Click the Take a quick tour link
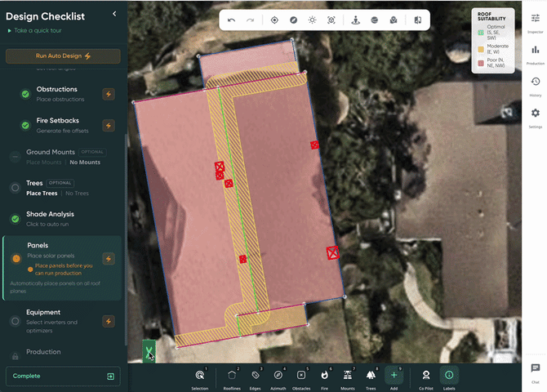 pos(35,30)
